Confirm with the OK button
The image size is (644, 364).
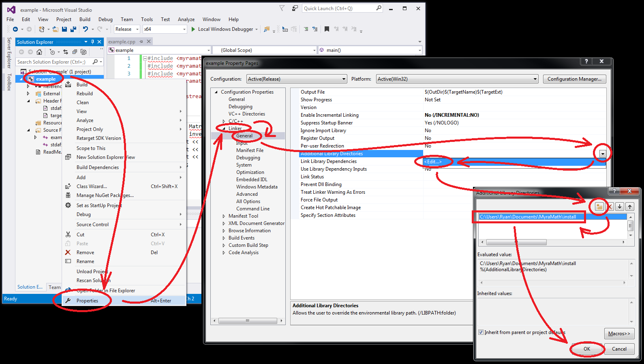[x=587, y=349]
